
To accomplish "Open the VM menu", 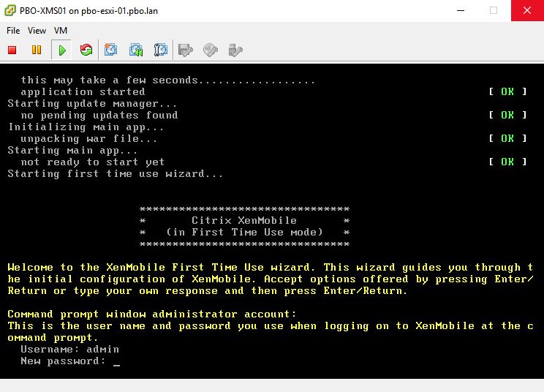I will pos(61,31).
